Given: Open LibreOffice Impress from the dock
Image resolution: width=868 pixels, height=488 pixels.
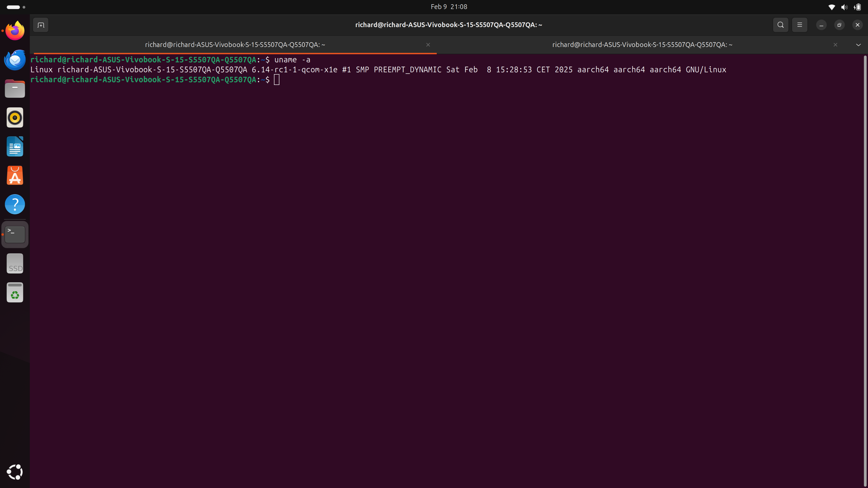Looking at the screenshot, I should click(x=14, y=146).
